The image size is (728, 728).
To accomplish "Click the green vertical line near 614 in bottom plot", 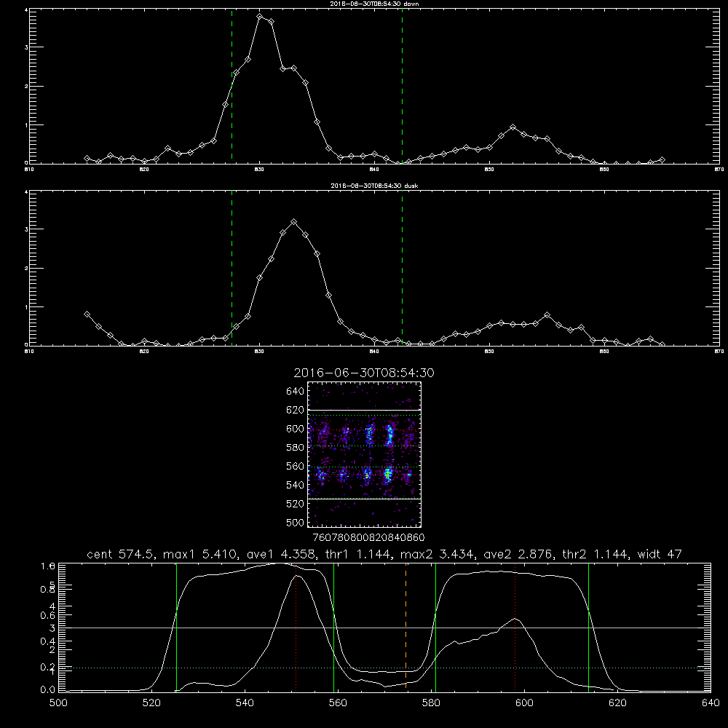I will (x=588, y=627).
